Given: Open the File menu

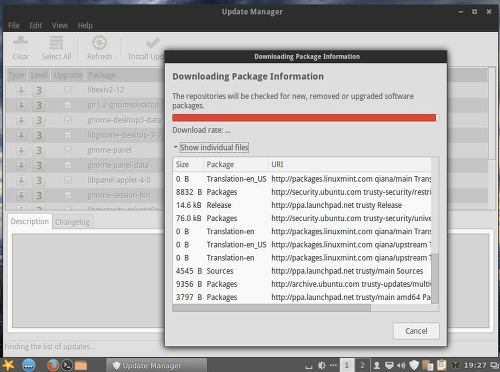Looking at the screenshot, I should (14, 25).
